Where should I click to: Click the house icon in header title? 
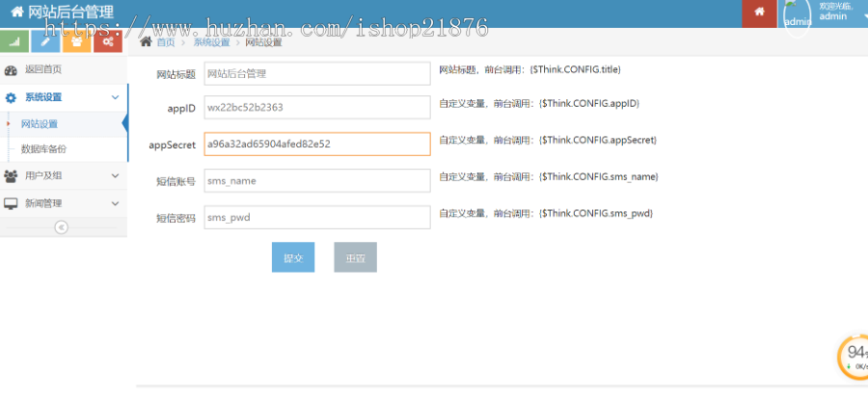click(17, 11)
